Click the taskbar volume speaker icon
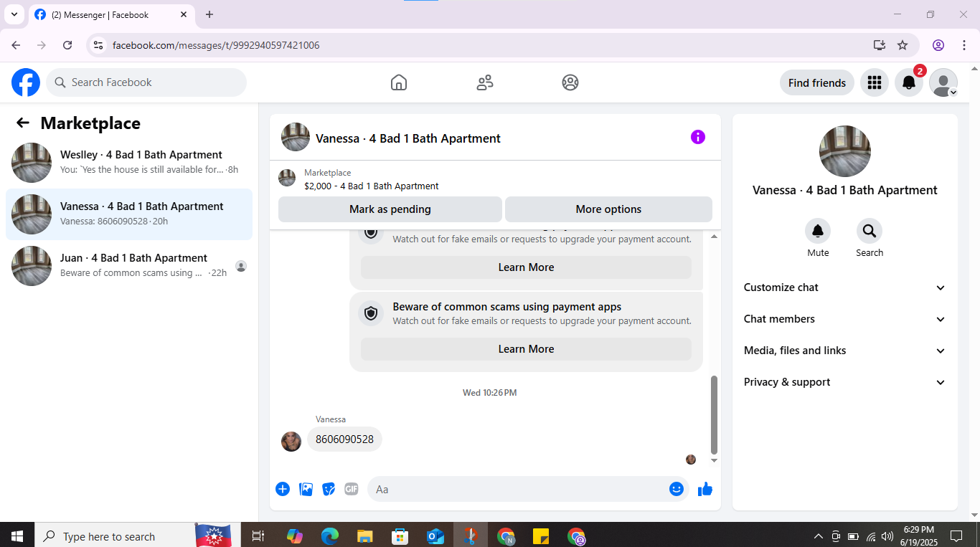Screen dimensions: 980x547 [x=887, y=536]
